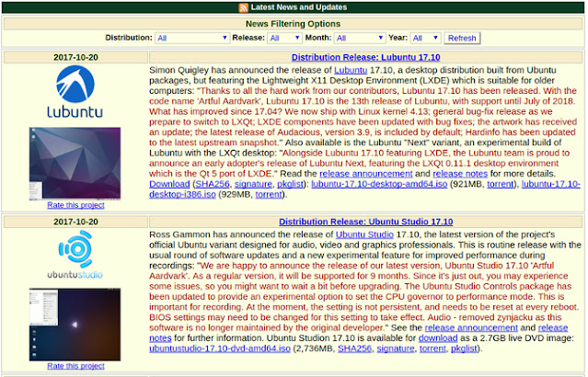Image resolution: width=588 pixels, height=377 pixels.
Task: Click the Ubuntu Studio link in the article text
Action: point(364,234)
